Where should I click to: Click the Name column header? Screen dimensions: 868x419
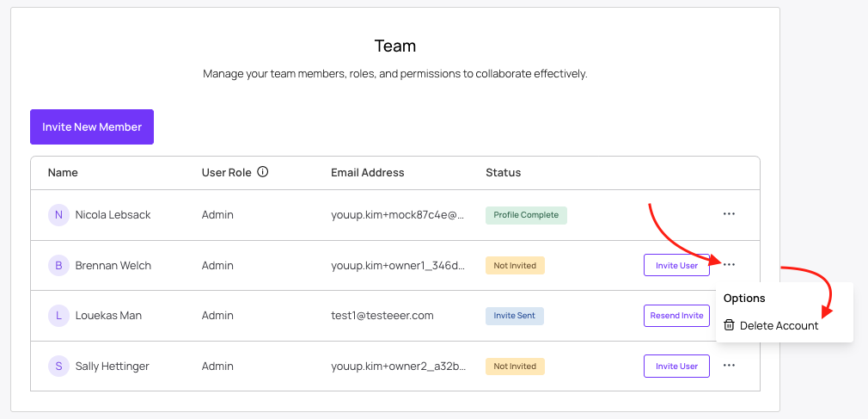point(63,172)
